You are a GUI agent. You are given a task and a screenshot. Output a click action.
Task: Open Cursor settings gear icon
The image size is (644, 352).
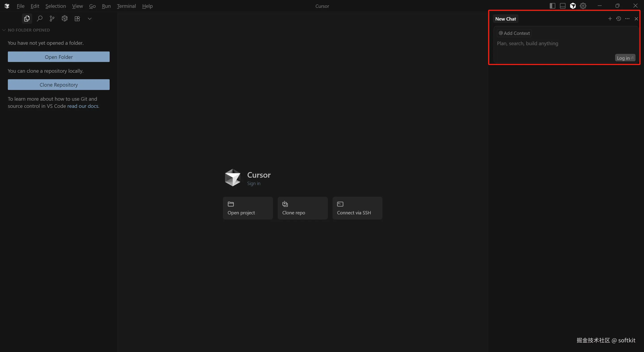583,6
